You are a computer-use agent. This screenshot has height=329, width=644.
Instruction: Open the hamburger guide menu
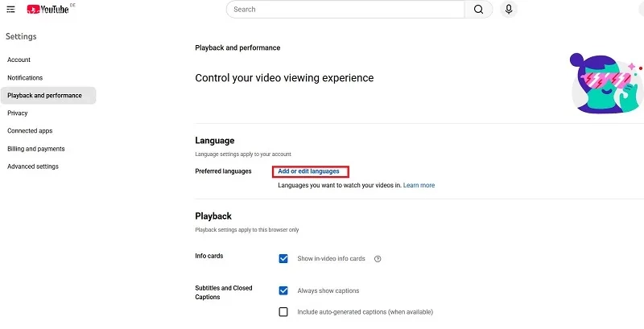[x=10, y=9]
